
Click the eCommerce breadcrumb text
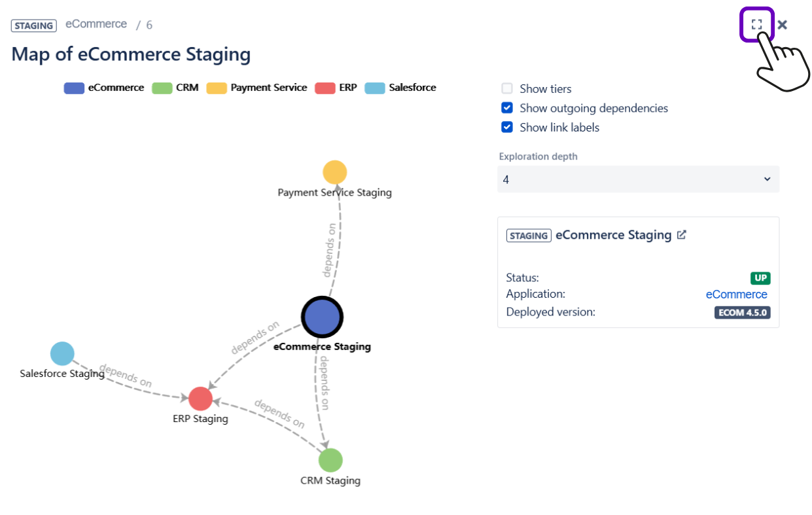coord(96,24)
